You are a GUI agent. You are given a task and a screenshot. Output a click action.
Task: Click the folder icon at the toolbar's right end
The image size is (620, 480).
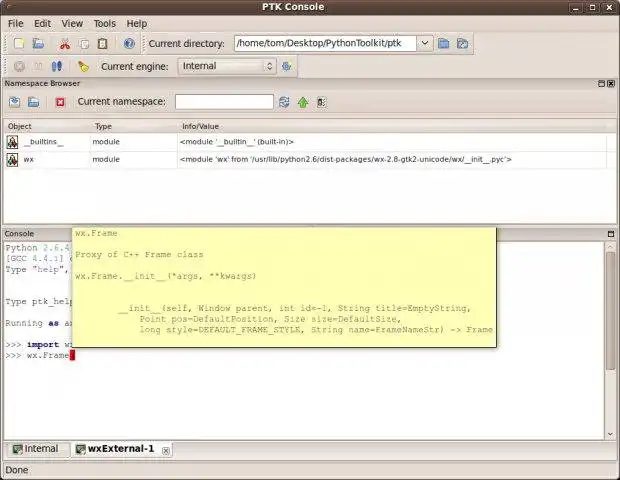click(x=462, y=43)
